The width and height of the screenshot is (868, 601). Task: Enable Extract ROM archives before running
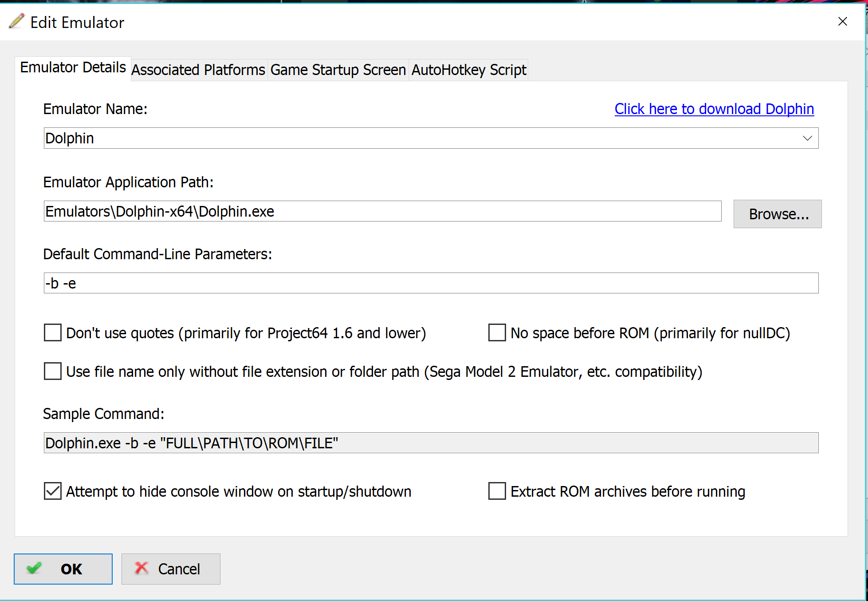[497, 491]
